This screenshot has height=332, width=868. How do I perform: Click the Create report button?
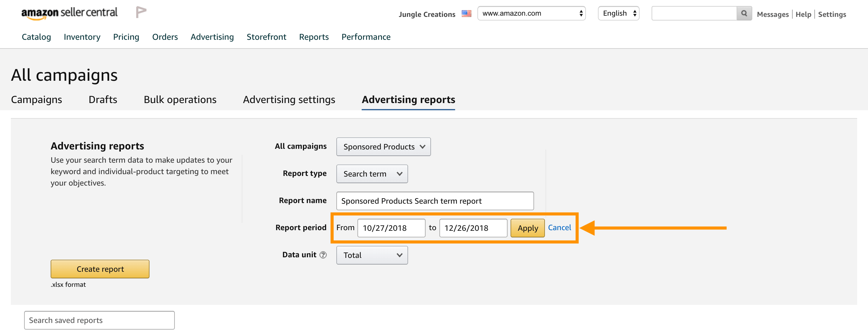tap(100, 269)
